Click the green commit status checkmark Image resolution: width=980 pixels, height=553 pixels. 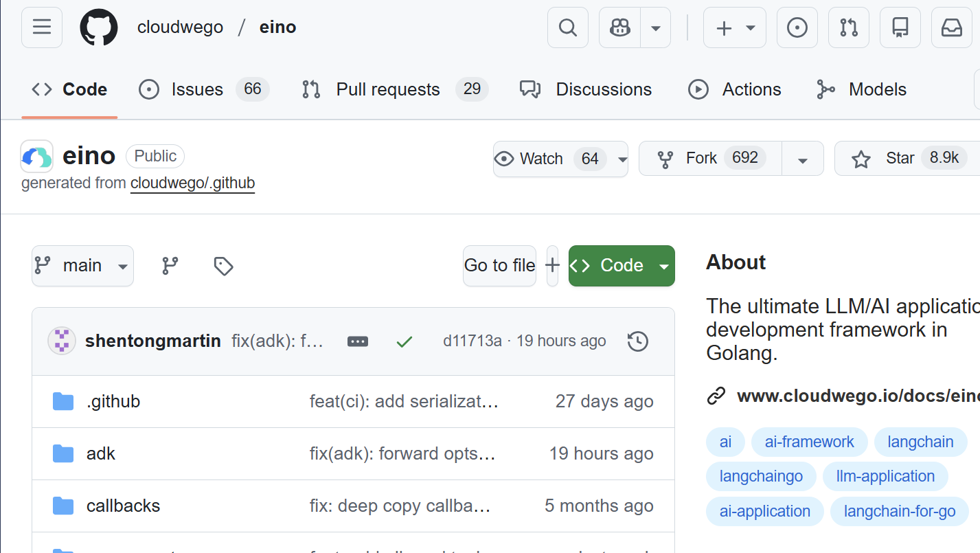point(404,341)
